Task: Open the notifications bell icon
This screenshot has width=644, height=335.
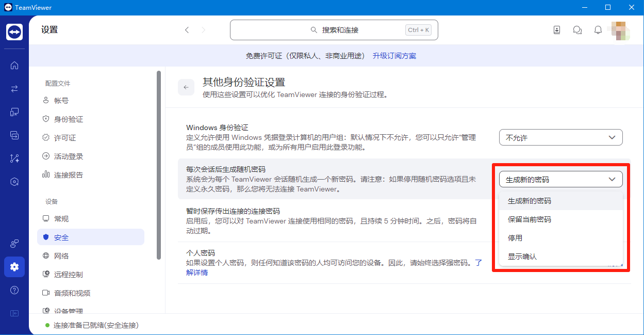Action: (x=598, y=30)
